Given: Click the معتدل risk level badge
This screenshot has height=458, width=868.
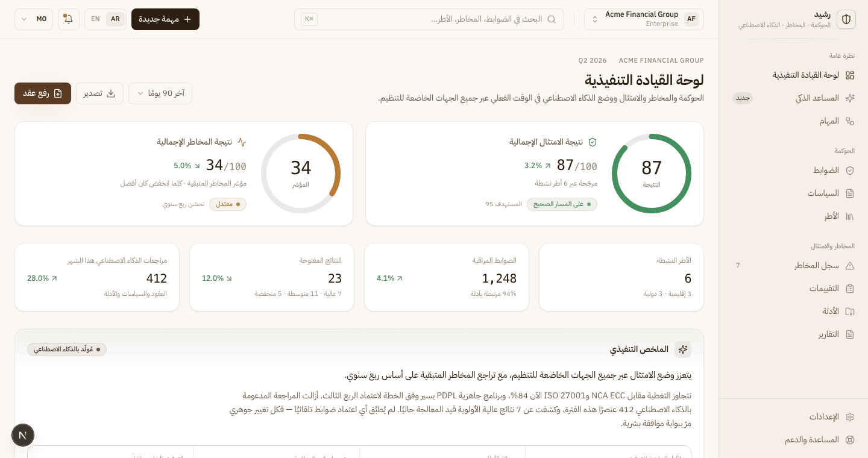Looking at the screenshot, I should coord(228,204).
